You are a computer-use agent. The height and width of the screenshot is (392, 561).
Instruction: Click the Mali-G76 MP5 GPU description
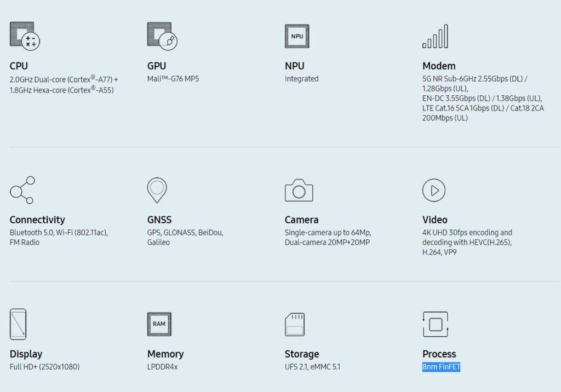[173, 79]
